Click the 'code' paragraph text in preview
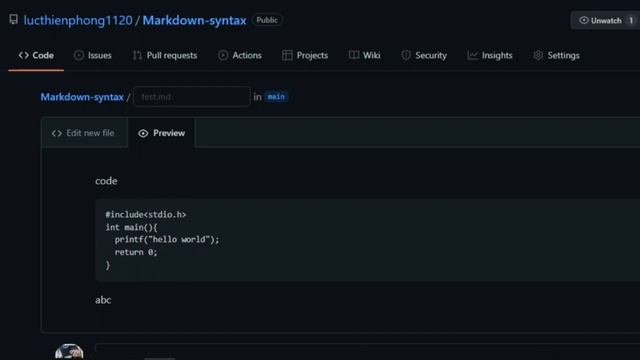This screenshot has width=640, height=360. coord(106,181)
